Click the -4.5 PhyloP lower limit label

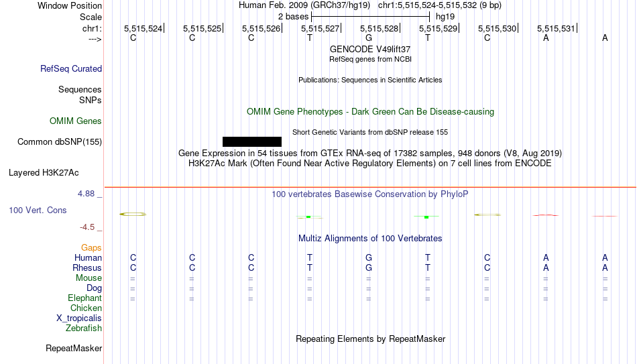click(x=87, y=227)
